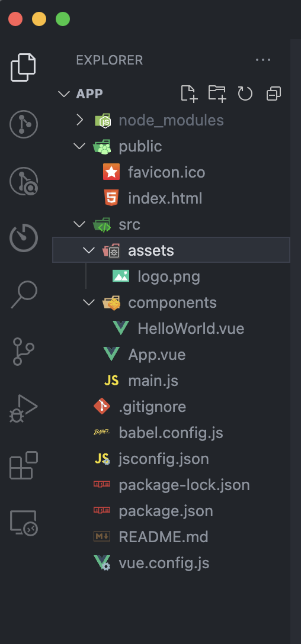This screenshot has width=301, height=644.
Task: Click the npm icon of package-lock.json
Action: tap(102, 485)
